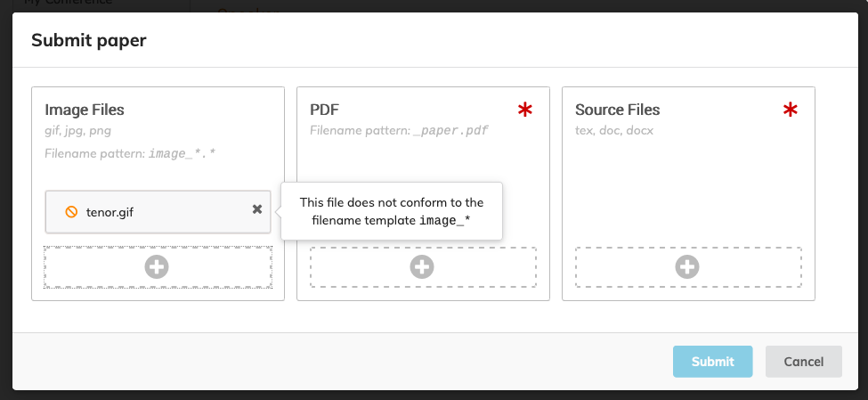Select the tenor.gif file entry

(158, 212)
